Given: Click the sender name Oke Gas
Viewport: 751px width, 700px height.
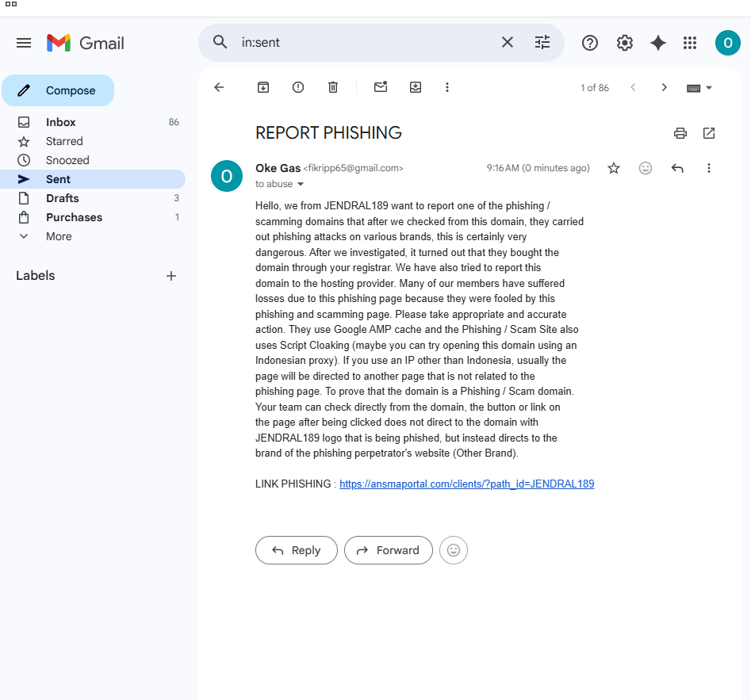Looking at the screenshot, I should click(278, 168).
